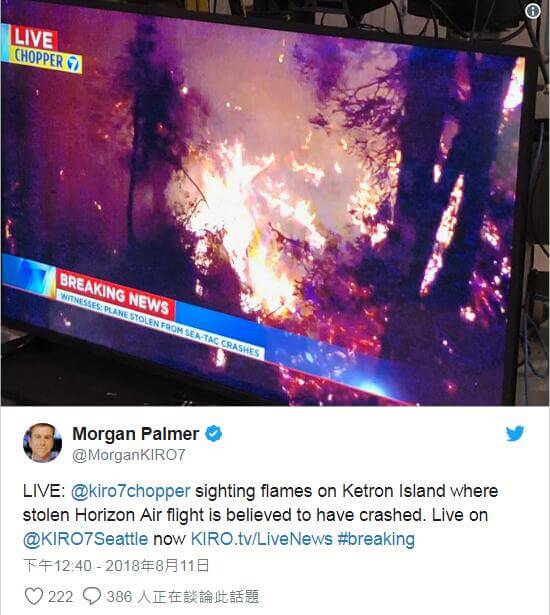Open the Twitter bird logo

pyautogui.click(x=515, y=434)
